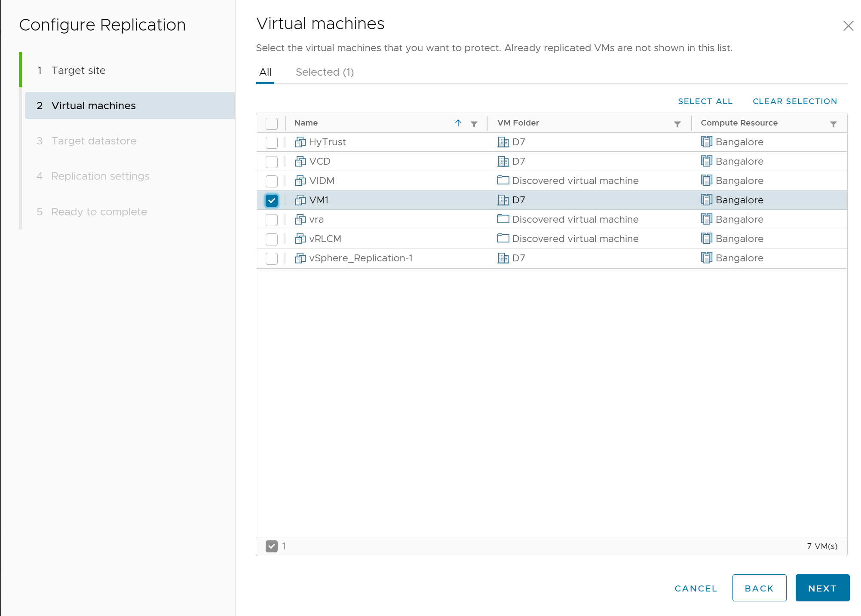Enable the checkbox for vRLCM

coord(271,239)
